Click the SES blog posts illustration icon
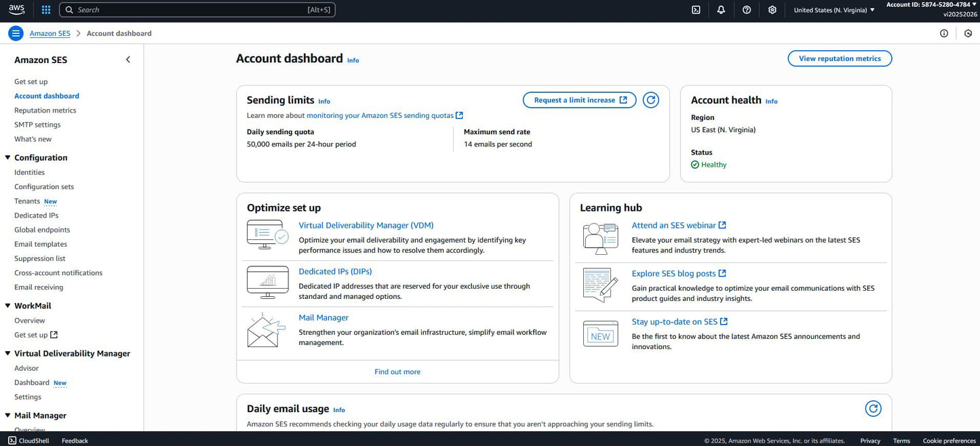Image resolution: width=980 pixels, height=446 pixels. (600, 285)
